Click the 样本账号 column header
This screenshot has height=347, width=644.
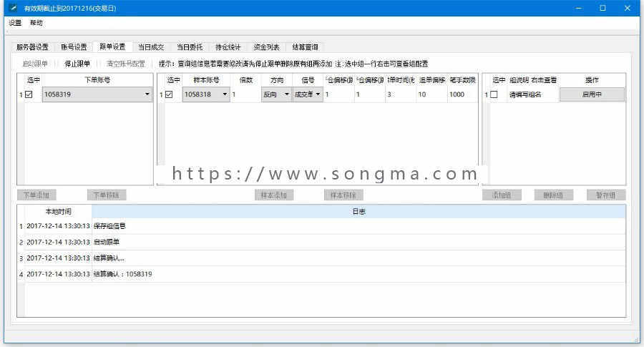[206, 80]
